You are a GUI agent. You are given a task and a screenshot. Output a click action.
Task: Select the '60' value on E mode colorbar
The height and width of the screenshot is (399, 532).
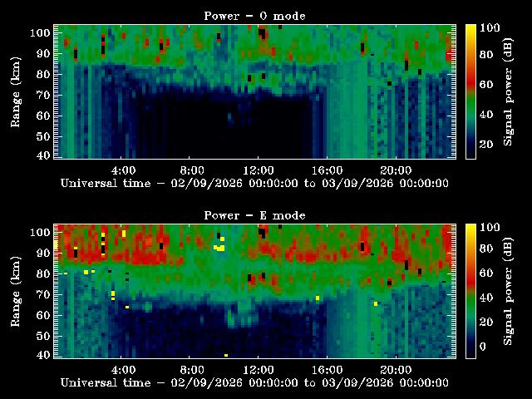[x=486, y=273]
